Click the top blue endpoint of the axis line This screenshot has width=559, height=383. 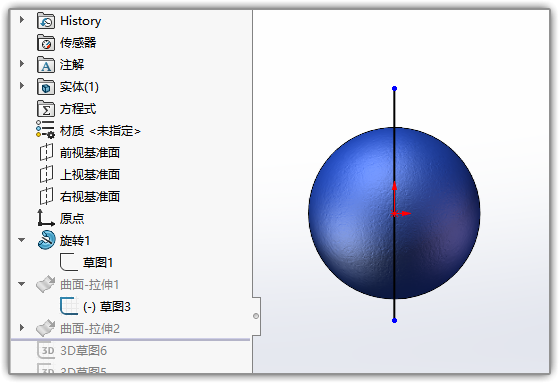coord(394,88)
